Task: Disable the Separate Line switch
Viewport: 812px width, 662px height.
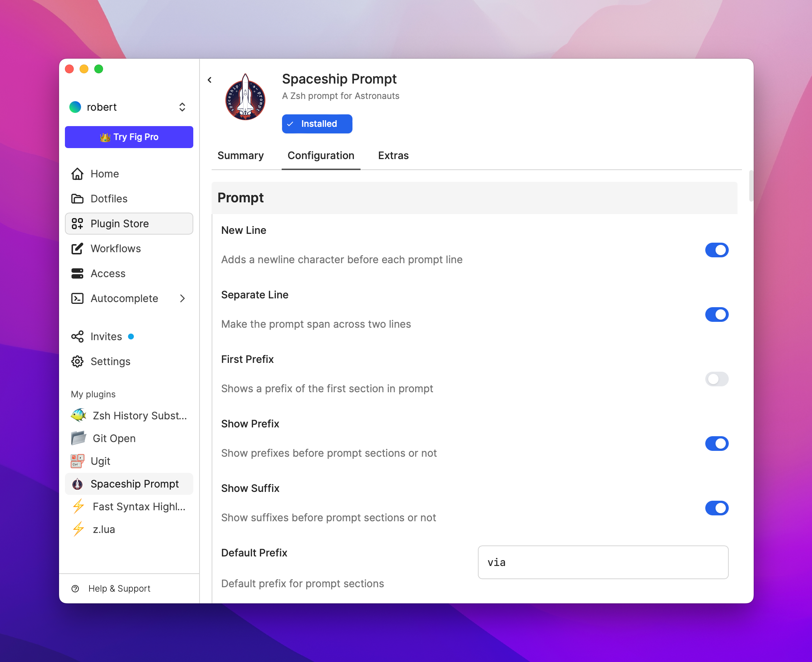Action: point(717,315)
